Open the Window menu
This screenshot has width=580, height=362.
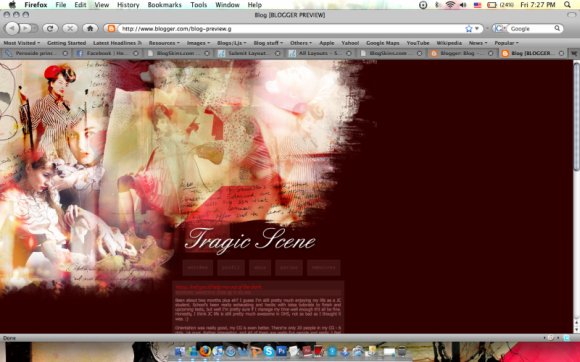[227, 5]
